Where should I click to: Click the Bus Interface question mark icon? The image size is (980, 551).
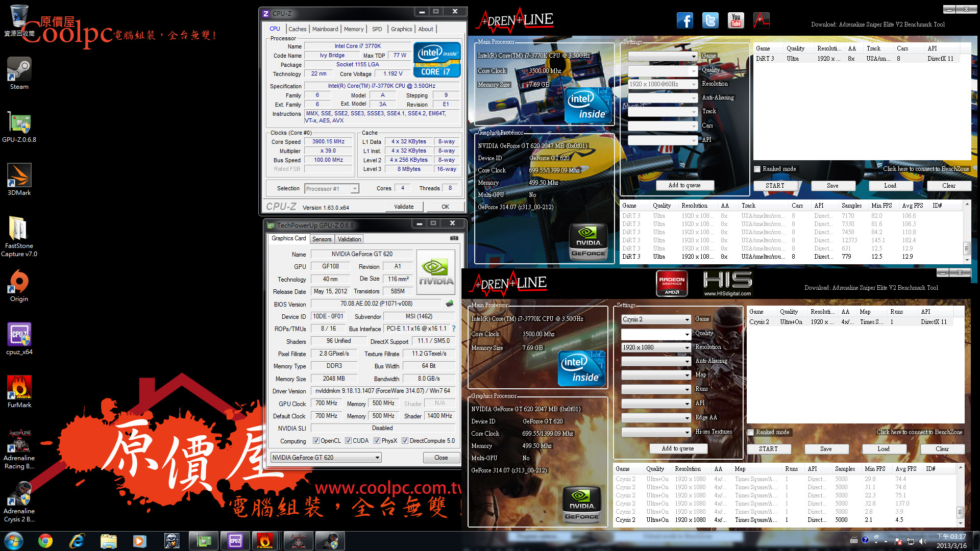coord(453,329)
